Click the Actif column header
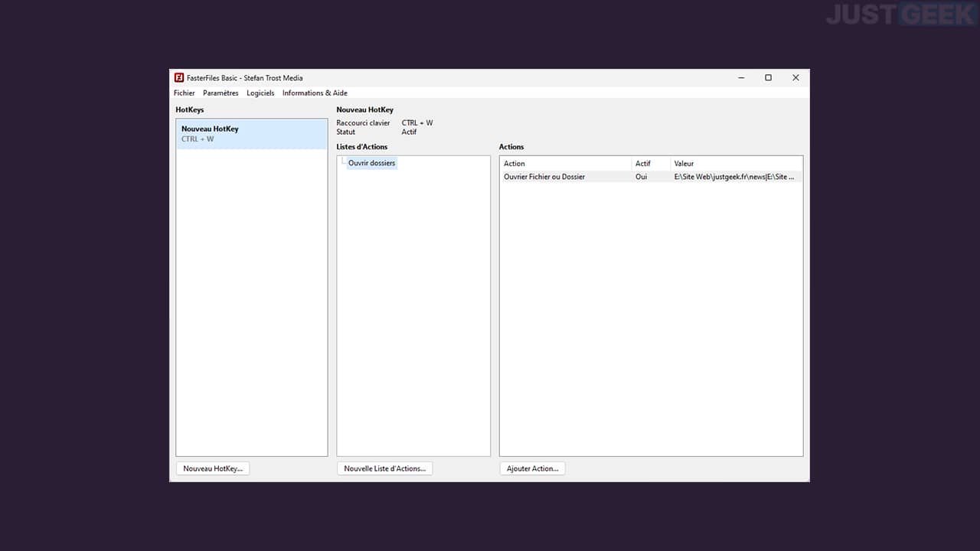Screen dimensions: 980x551 pyautogui.click(x=651, y=164)
